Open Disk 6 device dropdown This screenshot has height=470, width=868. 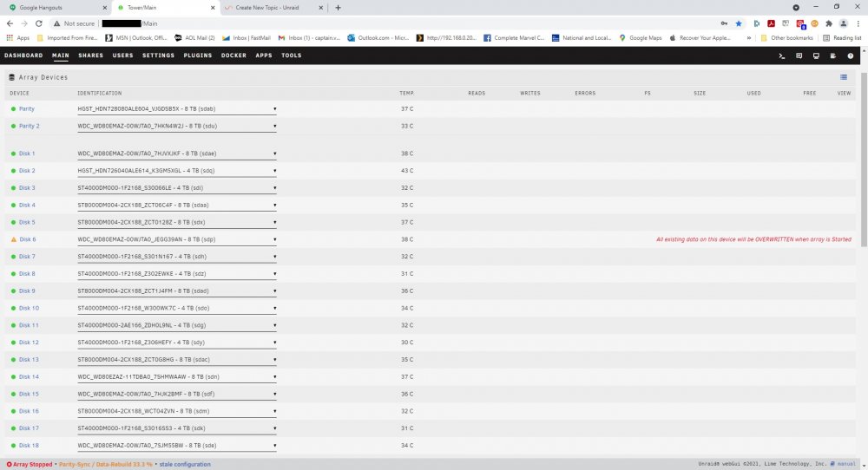[176, 239]
